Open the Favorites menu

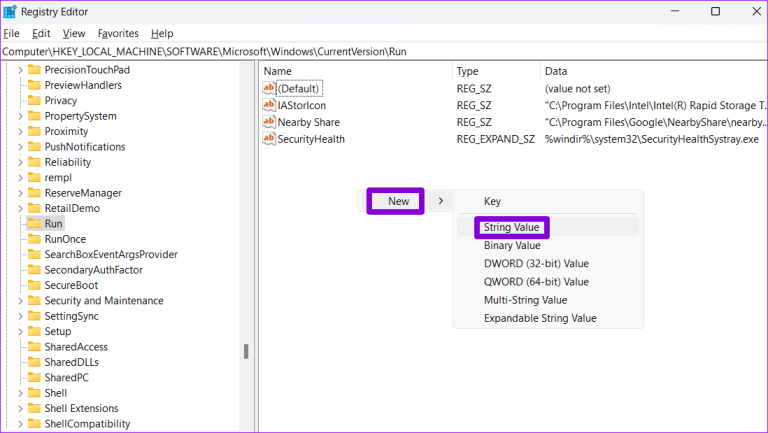[x=118, y=33]
